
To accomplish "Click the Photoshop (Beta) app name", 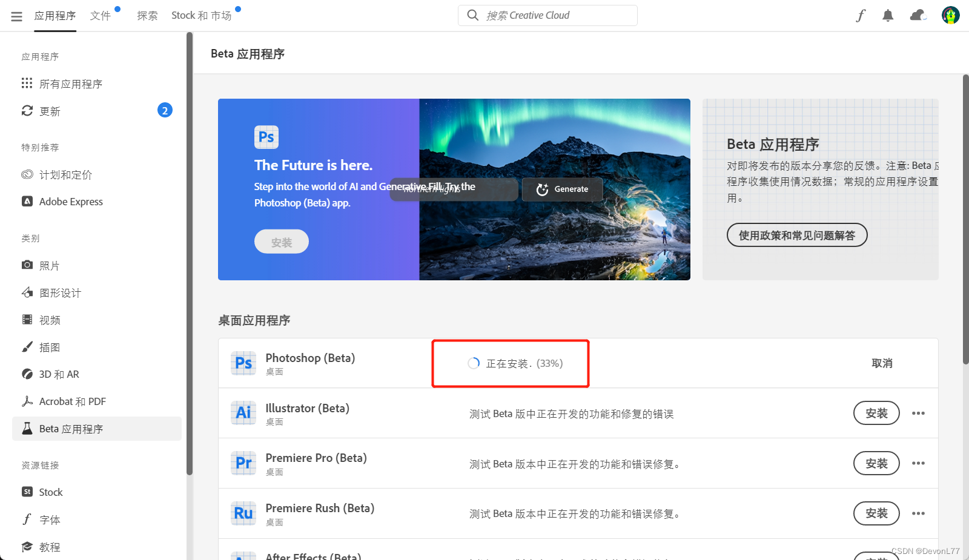I will click(x=310, y=358).
